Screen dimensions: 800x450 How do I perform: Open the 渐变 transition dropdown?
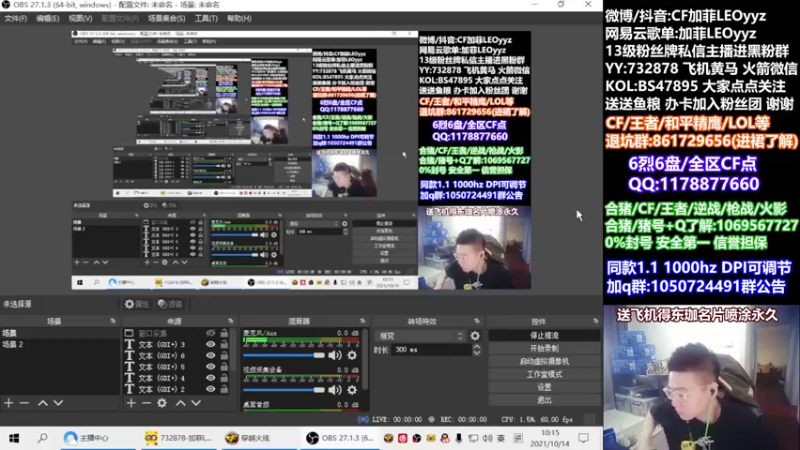420,336
